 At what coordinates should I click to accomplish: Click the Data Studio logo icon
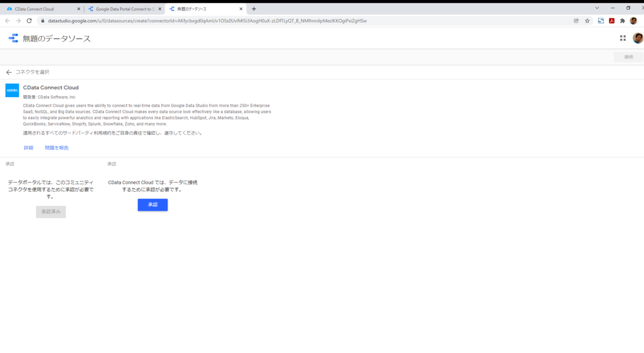[13, 38]
